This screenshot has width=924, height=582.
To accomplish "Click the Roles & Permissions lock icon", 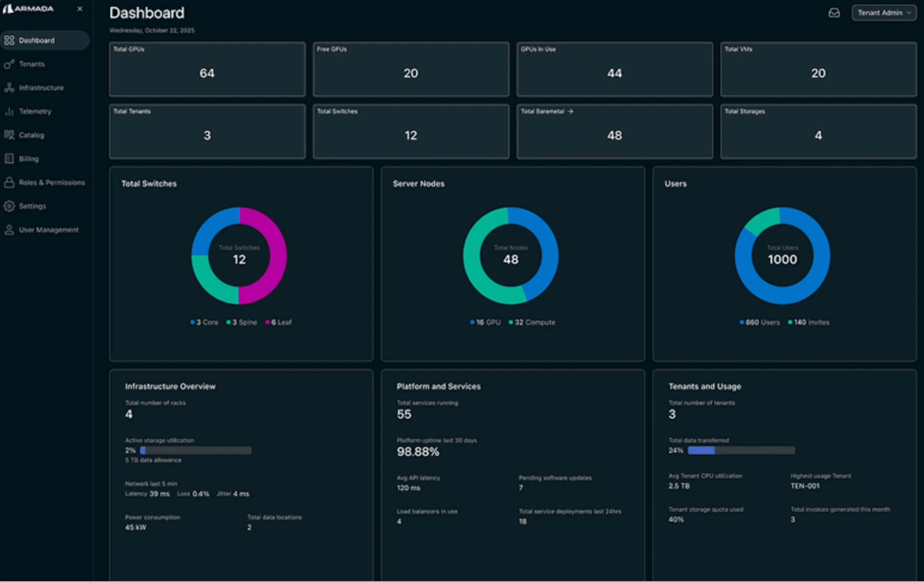I will (9, 183).
